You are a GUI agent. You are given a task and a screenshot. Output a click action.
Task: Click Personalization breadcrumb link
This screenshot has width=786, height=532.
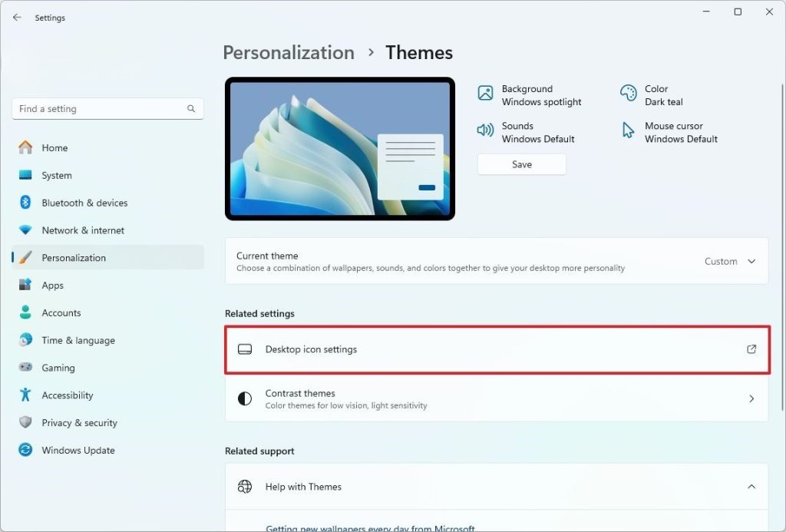point(289,53)
